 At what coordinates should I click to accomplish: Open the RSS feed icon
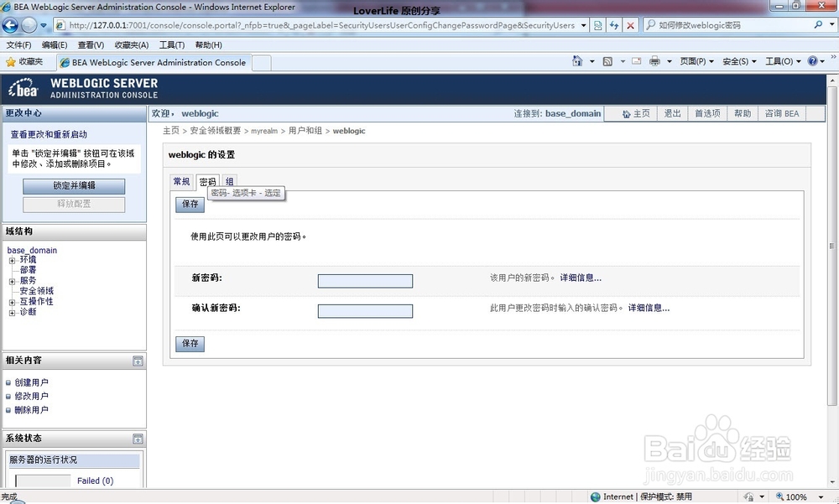coord(609,61)
